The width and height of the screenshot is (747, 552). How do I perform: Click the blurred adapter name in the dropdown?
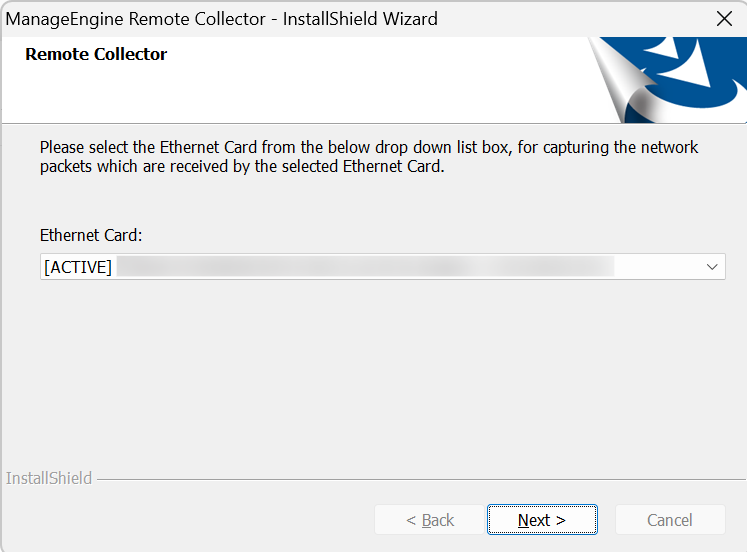(365, 267)
